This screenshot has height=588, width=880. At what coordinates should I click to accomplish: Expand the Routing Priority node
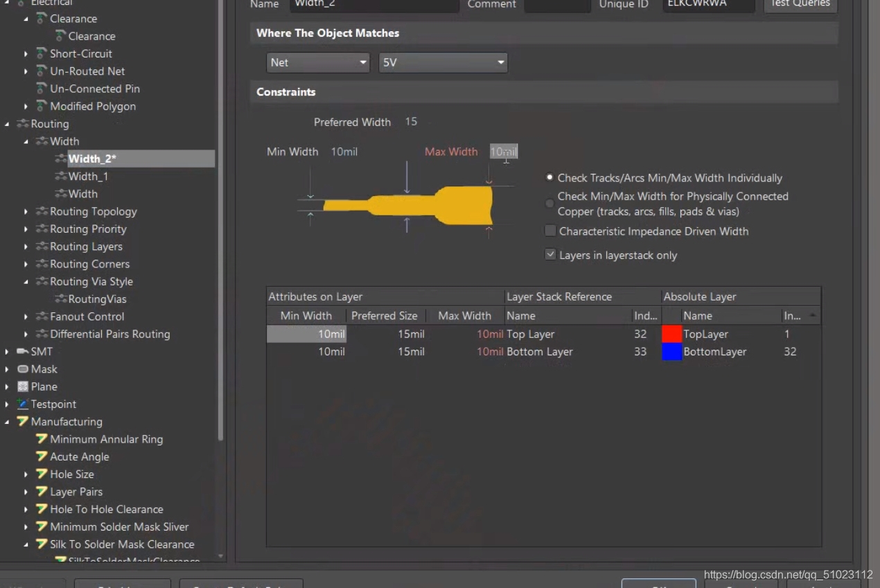pos(26,229)
